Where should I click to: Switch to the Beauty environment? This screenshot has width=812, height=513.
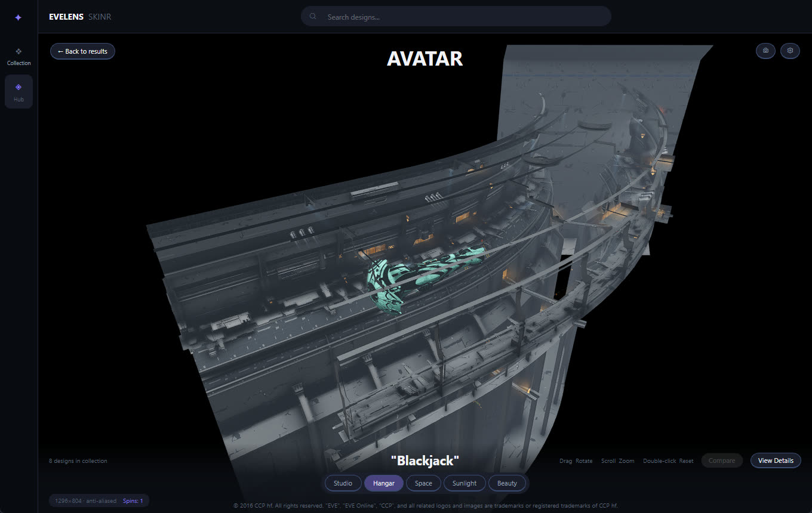click(507, 483)
